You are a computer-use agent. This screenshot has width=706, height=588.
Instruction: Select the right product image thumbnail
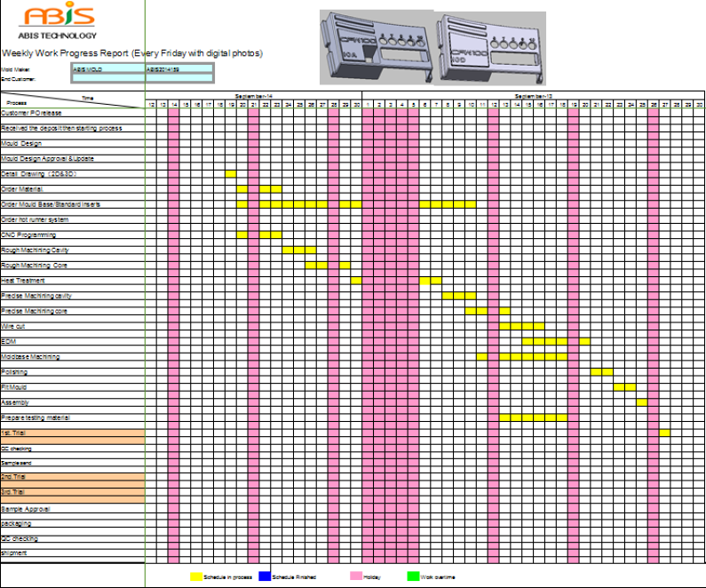489,47
